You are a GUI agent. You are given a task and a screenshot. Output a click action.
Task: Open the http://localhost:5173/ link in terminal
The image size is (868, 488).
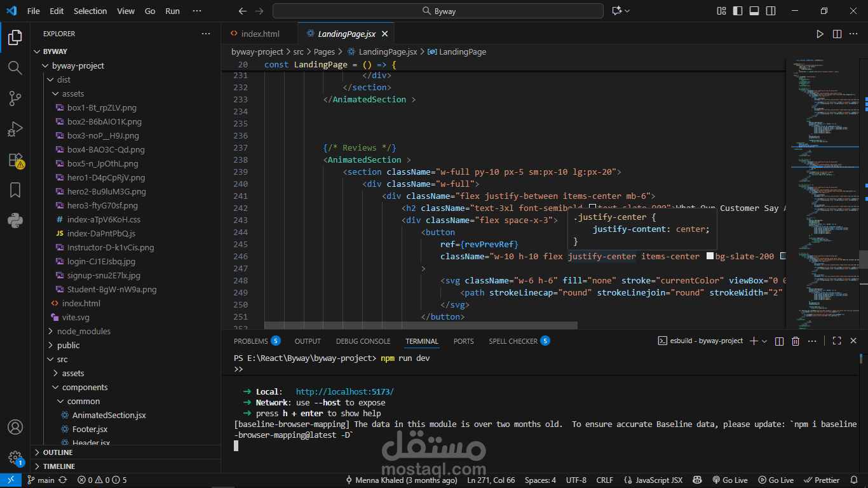pos(345,391)
